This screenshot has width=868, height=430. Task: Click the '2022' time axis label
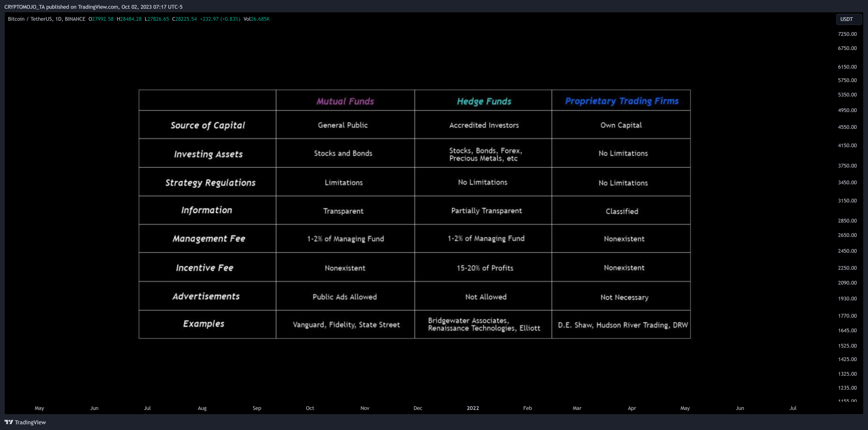473,408
